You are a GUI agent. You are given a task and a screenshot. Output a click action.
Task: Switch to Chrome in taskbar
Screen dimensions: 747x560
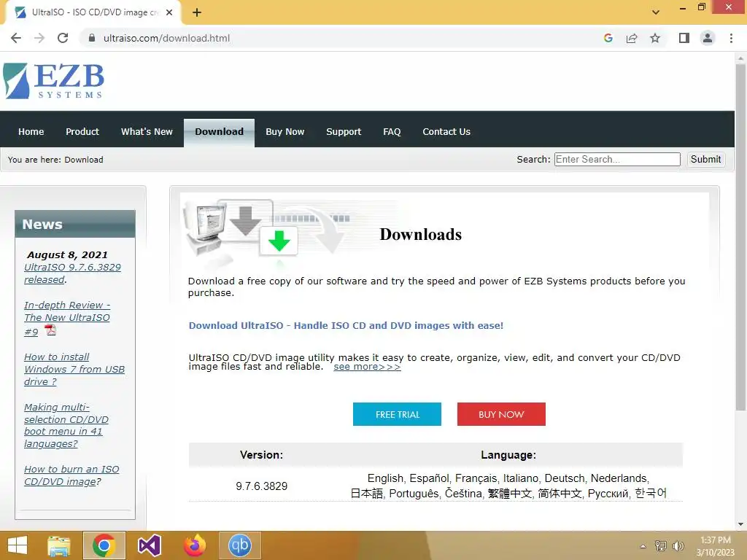[x=104, y=545]
